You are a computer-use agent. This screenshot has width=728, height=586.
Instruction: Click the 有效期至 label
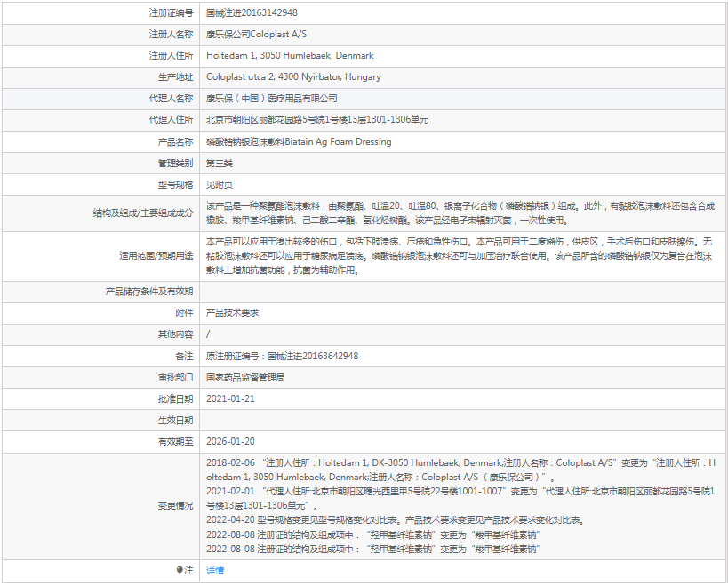coord(175,442)
